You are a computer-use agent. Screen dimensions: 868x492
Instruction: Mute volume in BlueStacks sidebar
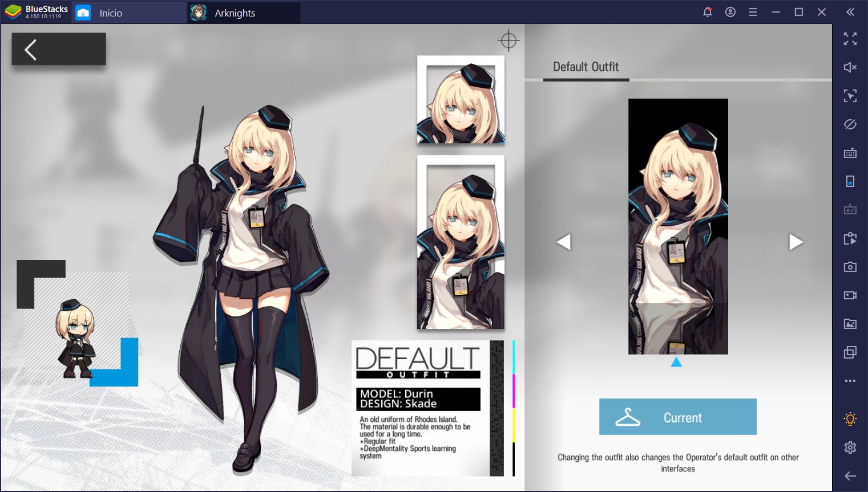pos(850,67)
